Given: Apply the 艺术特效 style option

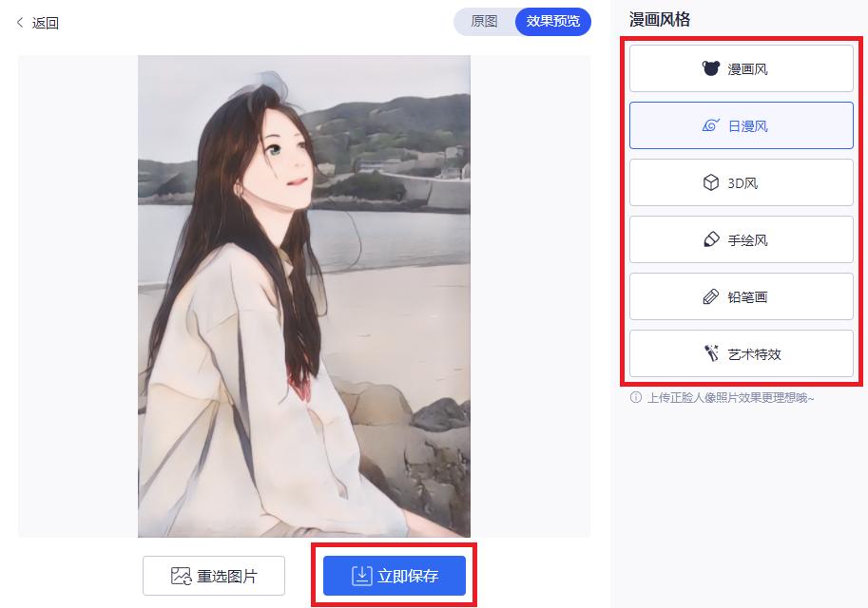Looking at the screenshot, I should click(x=741, y=352).
